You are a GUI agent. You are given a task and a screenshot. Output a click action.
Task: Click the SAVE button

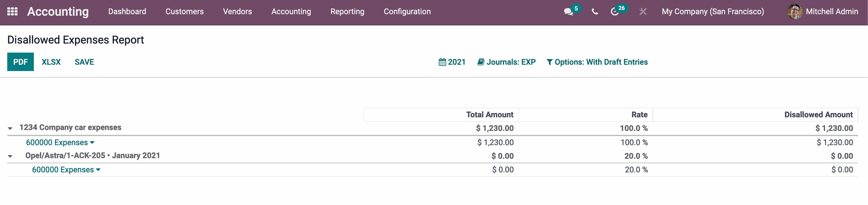tap(85, 62)
